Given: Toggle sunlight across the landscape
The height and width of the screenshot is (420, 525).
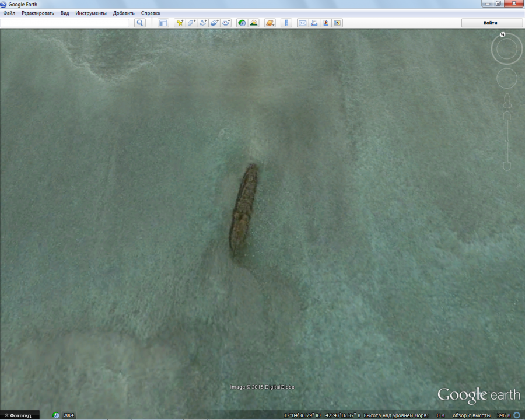Looking at the screenshot, I should point(254,23).
